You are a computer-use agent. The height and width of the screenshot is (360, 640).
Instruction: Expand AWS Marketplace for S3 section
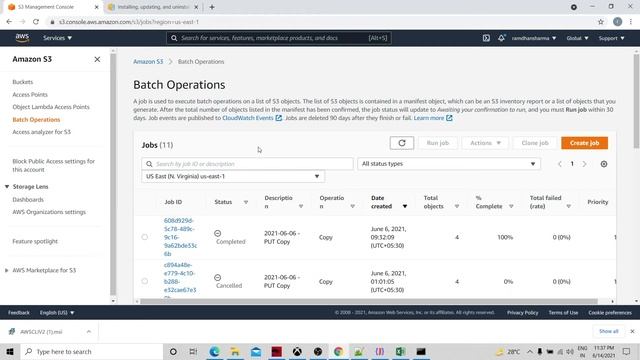click(x=7, y=270)
